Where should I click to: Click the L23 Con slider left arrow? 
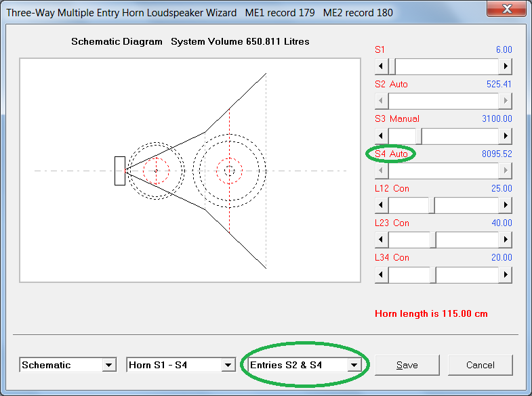tap(382, 240)
